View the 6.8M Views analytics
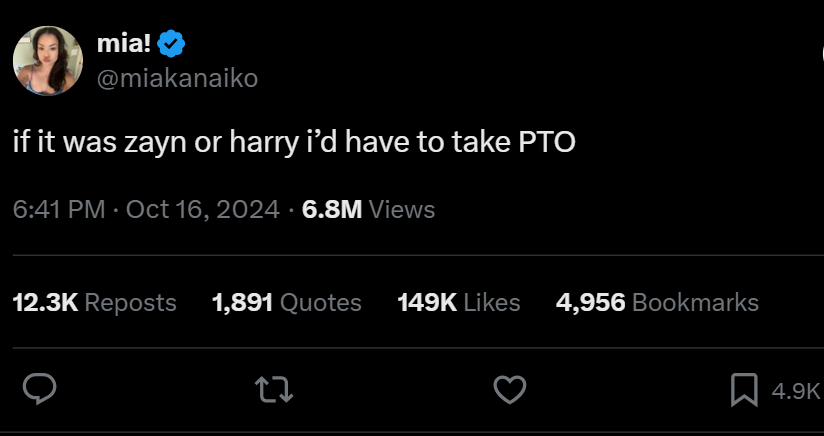Image resolution: width=824 pixels, height=436 pixels. coord(368,209)
